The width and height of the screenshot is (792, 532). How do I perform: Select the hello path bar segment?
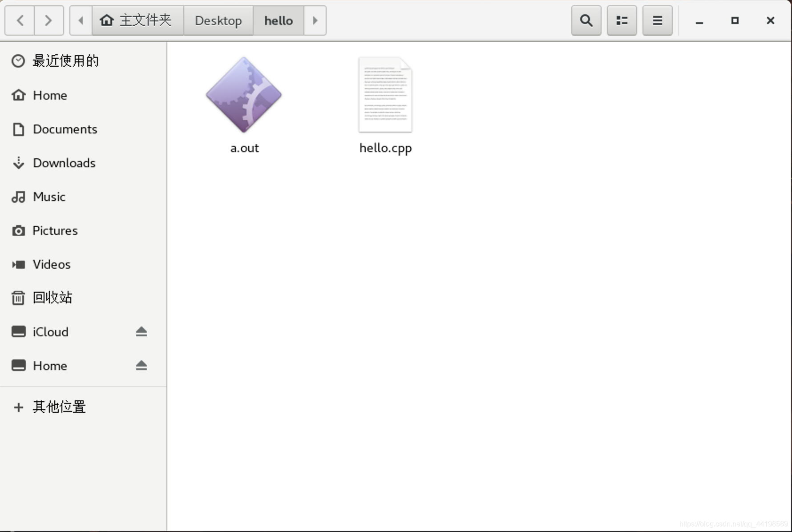tap(279, 20)
